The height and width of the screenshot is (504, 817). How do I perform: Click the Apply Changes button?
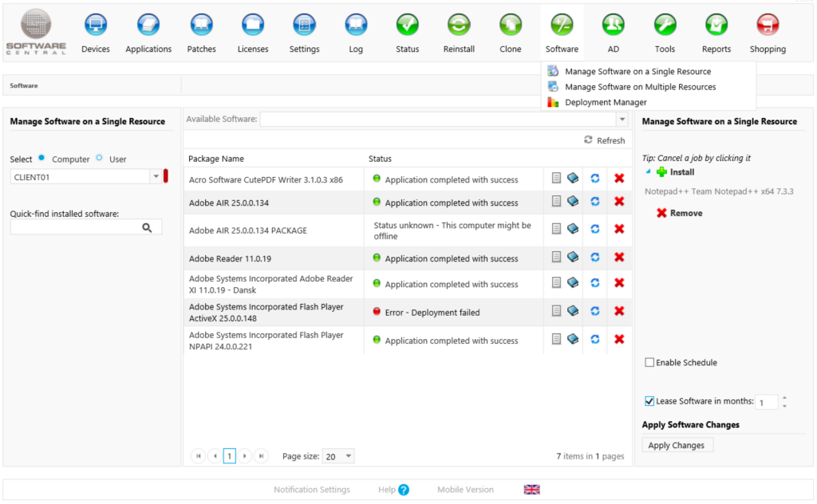tap(677, 445)
